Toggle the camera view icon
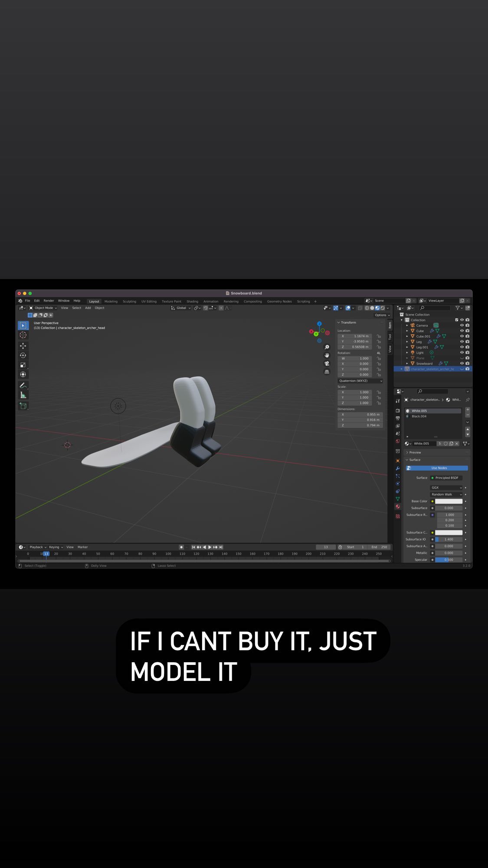The height and width of the screenshot is (868, 488). click(x=327, y=364)
